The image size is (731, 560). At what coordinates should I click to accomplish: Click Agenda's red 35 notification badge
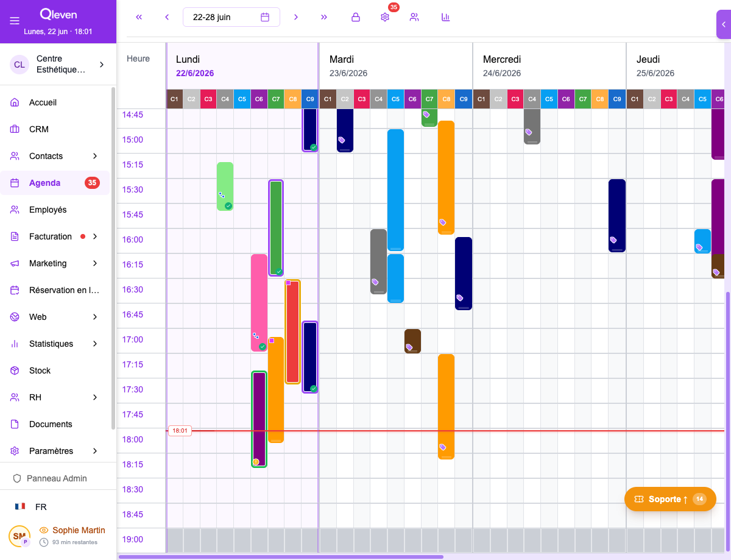coord(92,183)
